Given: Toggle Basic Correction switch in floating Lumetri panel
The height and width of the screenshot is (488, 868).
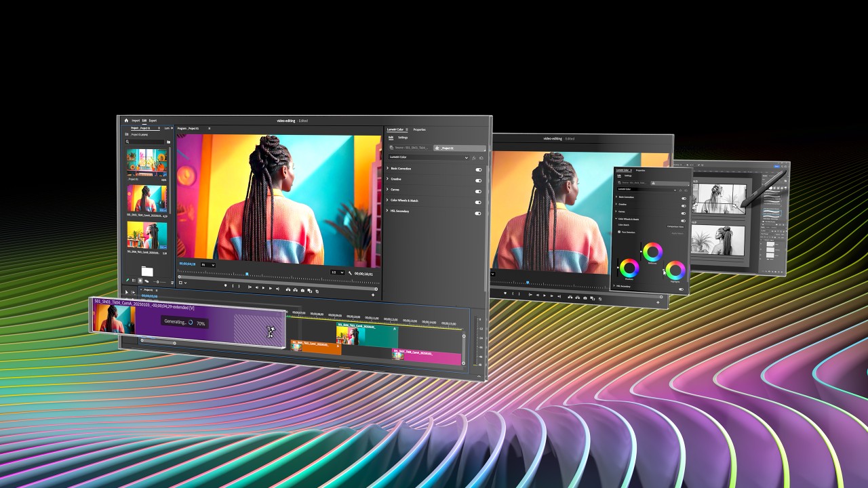Looking at the screenshot, I should (684, 198).
